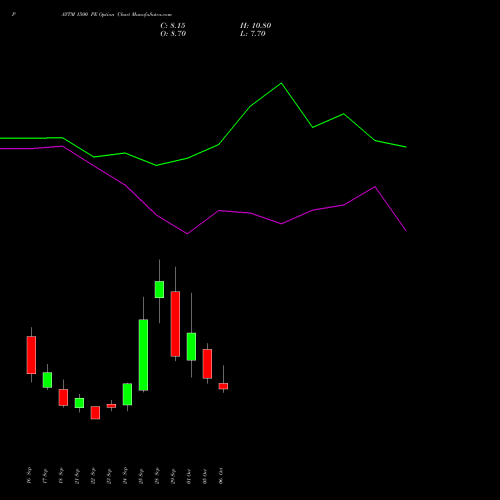Click the "23 Sep" date label
The image size is (500, 500).
109,475
